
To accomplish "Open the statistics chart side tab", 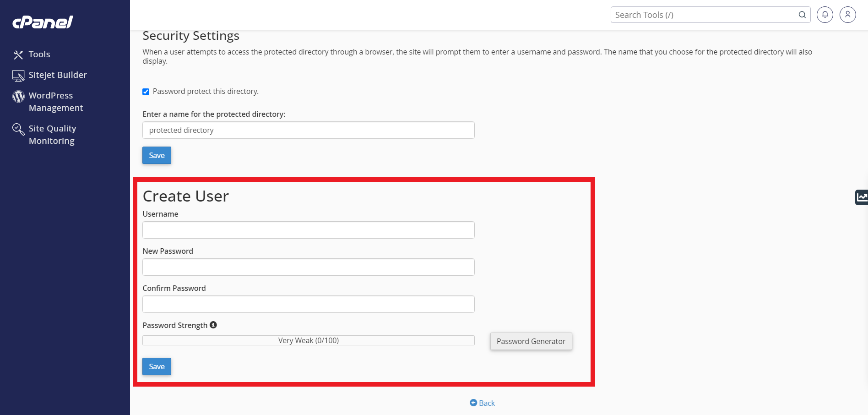I will pyautogui.click(x=862, y=197).
